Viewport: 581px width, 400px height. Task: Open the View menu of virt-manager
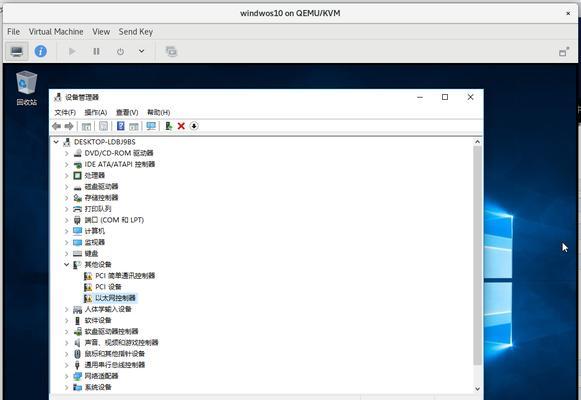(101, 32)
